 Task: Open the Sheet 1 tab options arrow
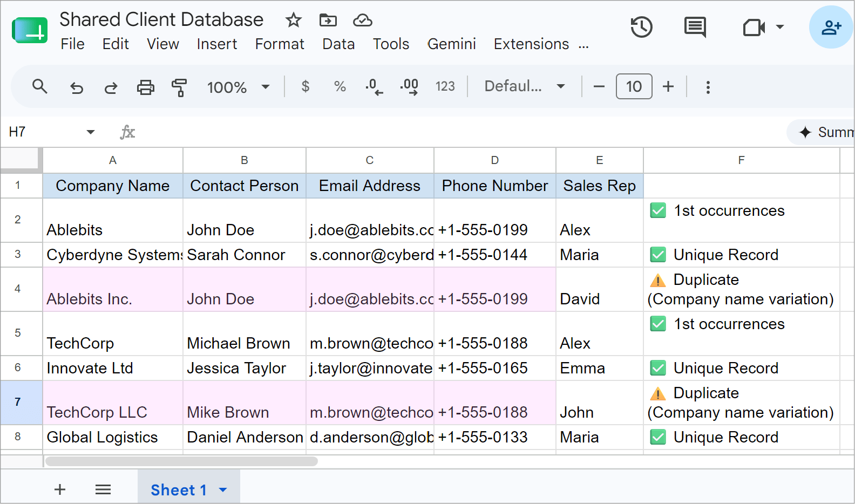coord(223,490)
